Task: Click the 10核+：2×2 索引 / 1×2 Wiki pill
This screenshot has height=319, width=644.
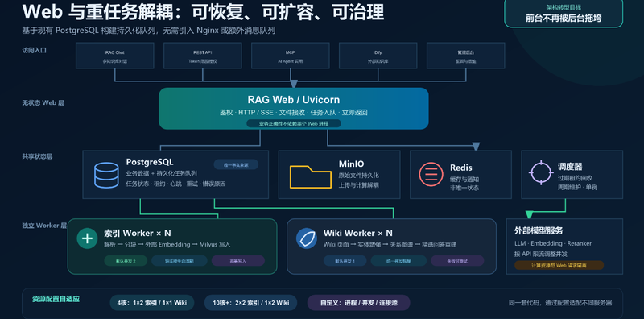Action: tap(251, 303)
